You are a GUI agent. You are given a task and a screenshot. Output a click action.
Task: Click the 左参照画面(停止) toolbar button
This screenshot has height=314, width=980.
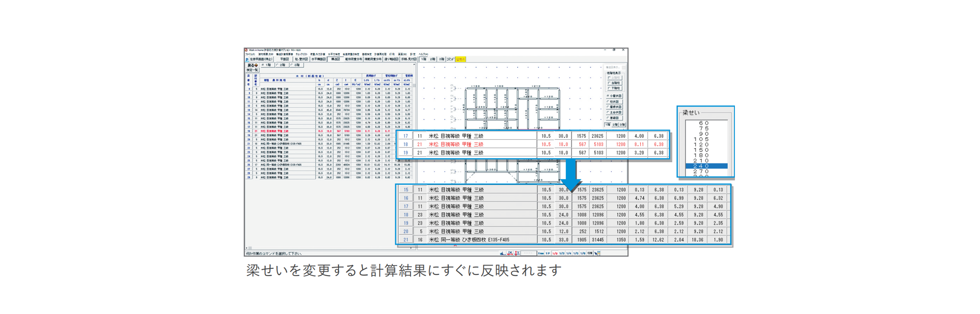[x=261, y=59]
